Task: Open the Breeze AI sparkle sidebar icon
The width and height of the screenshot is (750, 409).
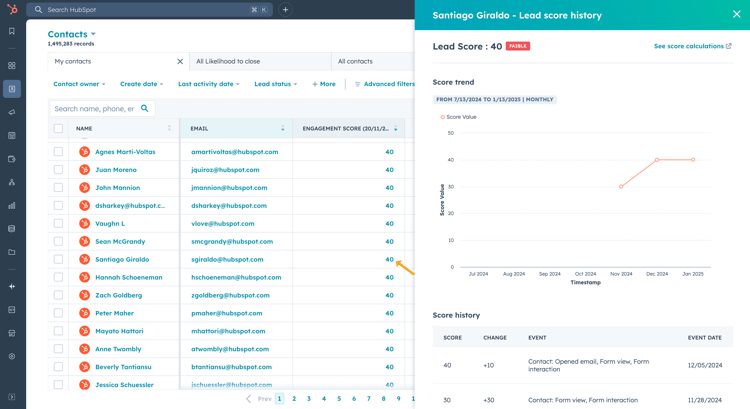Action: pos(12,286)
